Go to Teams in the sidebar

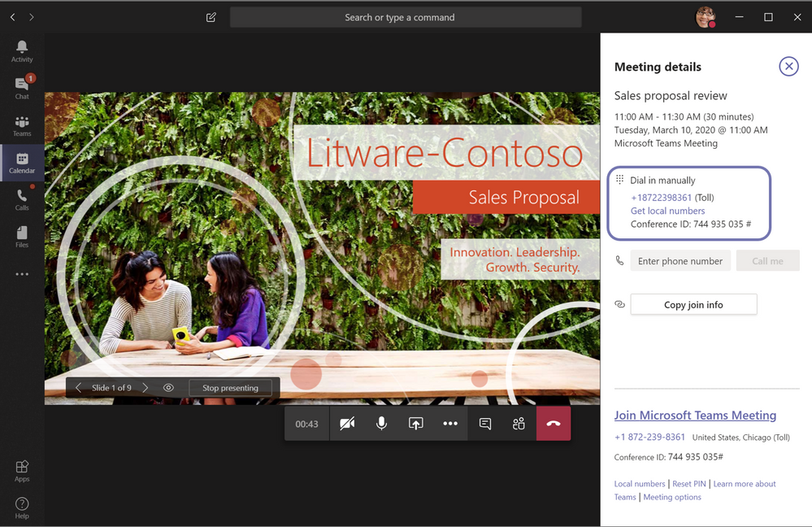pos(22,126)
